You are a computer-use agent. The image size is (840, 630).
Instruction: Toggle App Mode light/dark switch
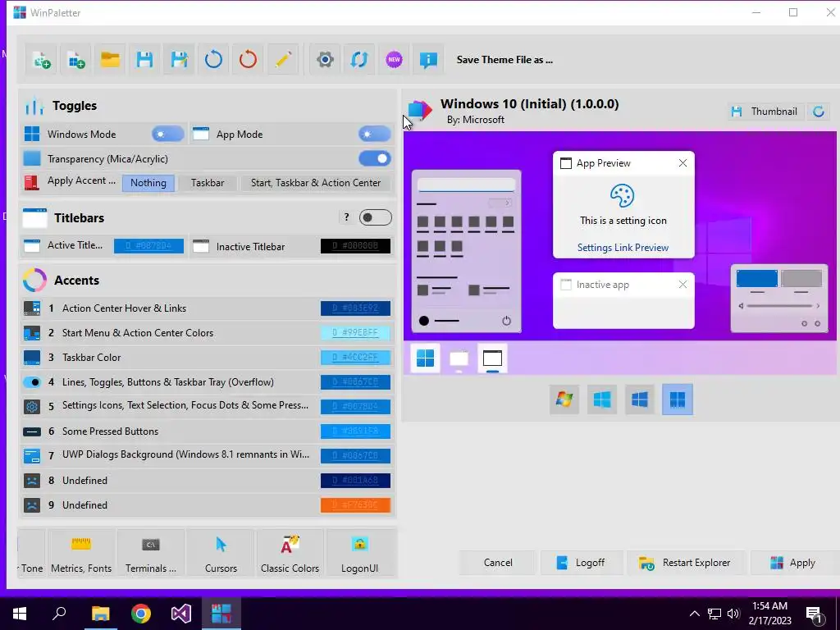[x=374, y=134]
